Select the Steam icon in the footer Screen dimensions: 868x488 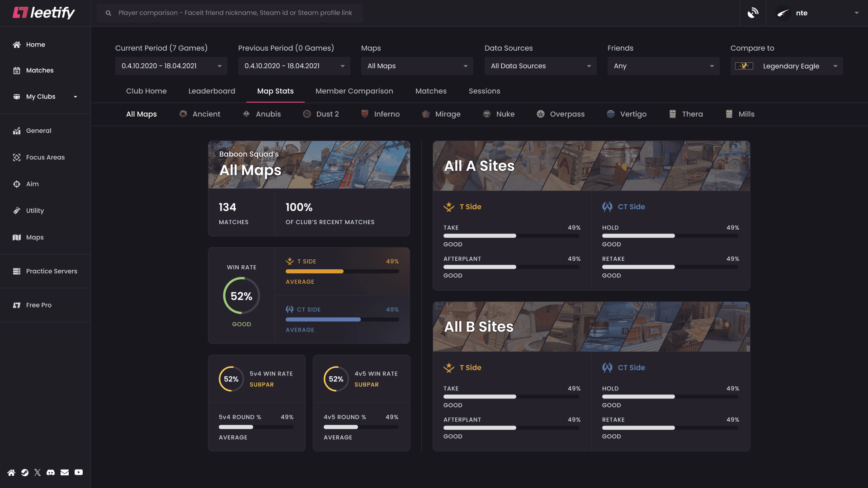point(24,472)
